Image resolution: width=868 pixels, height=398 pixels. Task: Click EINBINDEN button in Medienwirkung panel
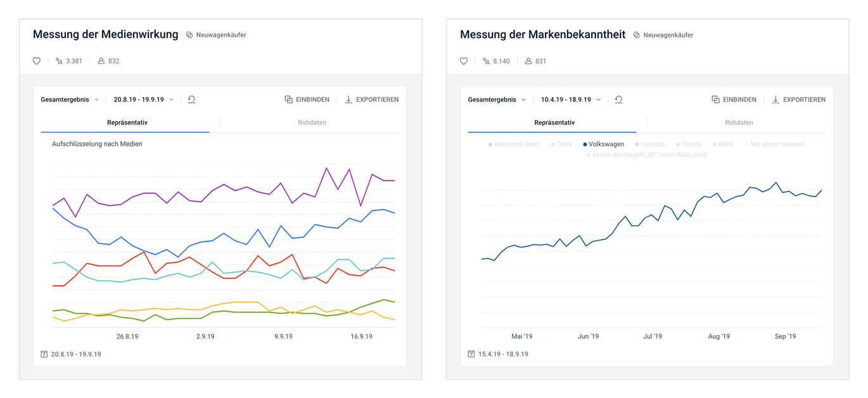[307, 99]
